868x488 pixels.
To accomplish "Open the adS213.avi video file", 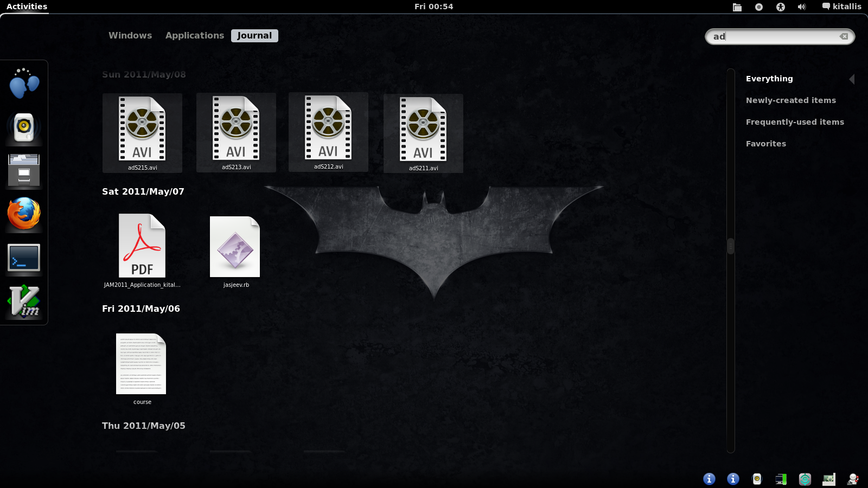I will [236, 132].
